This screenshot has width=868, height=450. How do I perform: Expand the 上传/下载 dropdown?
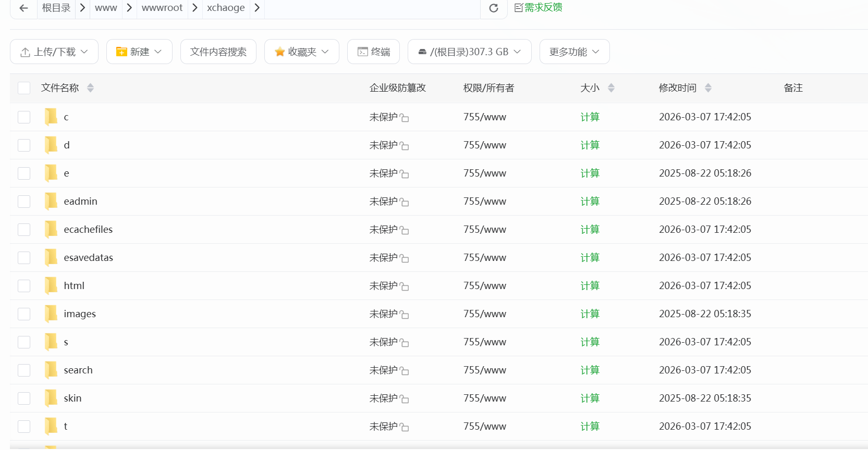click(x=54, y=52)
